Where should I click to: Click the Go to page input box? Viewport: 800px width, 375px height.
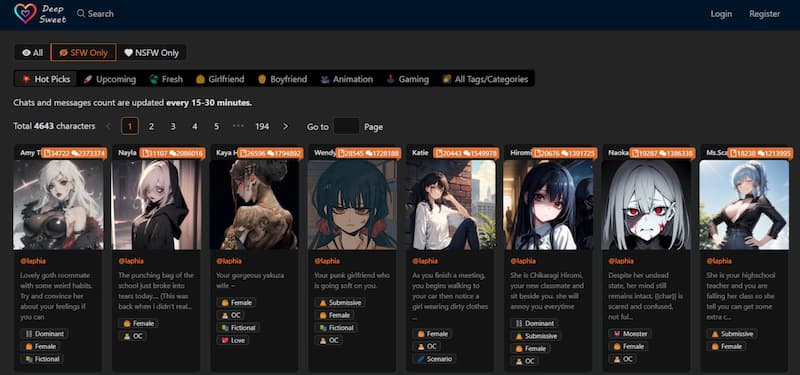pyautogui.click(x=346, y=126)
